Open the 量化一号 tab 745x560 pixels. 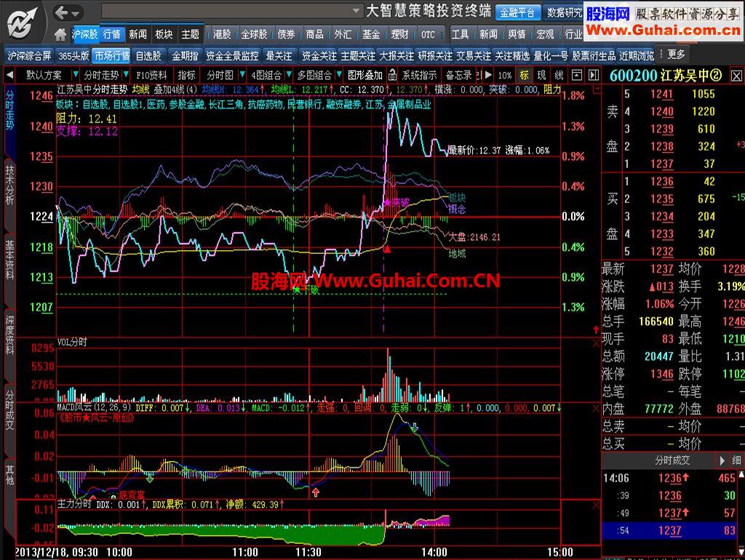tap(551, 55)
